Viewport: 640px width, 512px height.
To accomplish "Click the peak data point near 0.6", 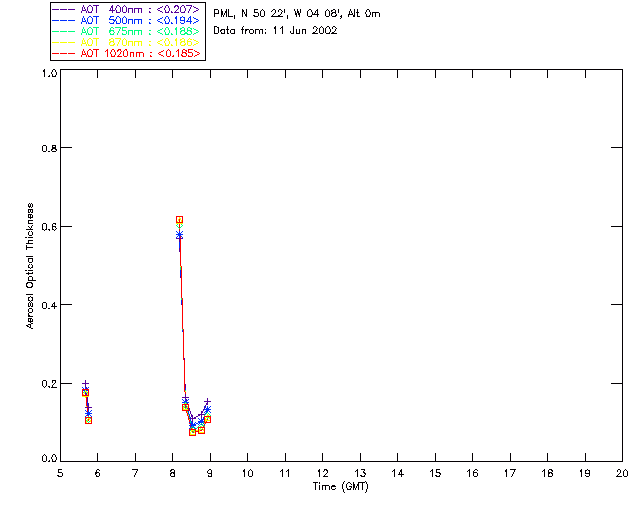I will click(179, 220).
